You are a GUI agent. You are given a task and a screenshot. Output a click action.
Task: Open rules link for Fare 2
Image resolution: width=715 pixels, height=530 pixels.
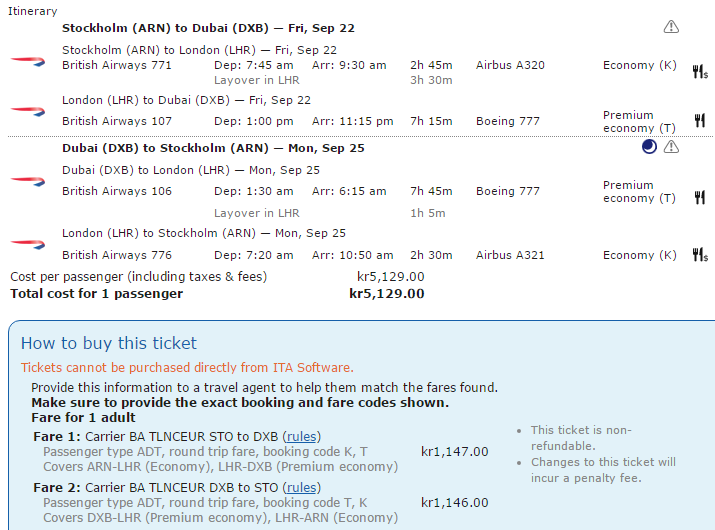(302, 487)
